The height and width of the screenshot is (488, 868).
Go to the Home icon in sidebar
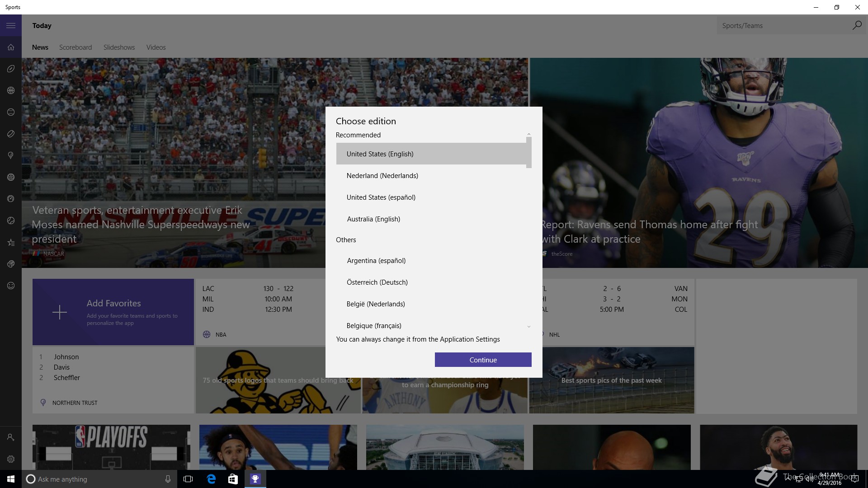[x=11, y=47]
